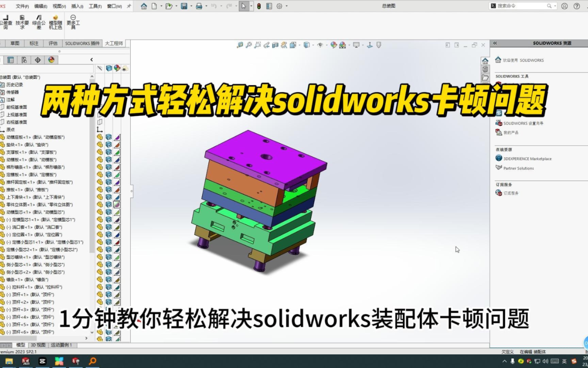Click purple appearance swatch for 动模座板<1>
The width and height of the screenshot is (588, 368).
pyautogui.click(x=117, y=137)
